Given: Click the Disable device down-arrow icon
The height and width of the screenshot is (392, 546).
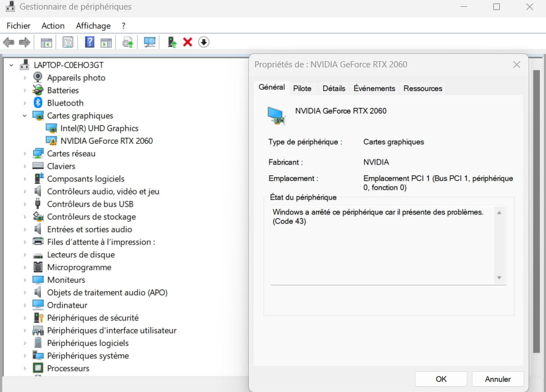Looking at the screenshot, I should (204, 42).
